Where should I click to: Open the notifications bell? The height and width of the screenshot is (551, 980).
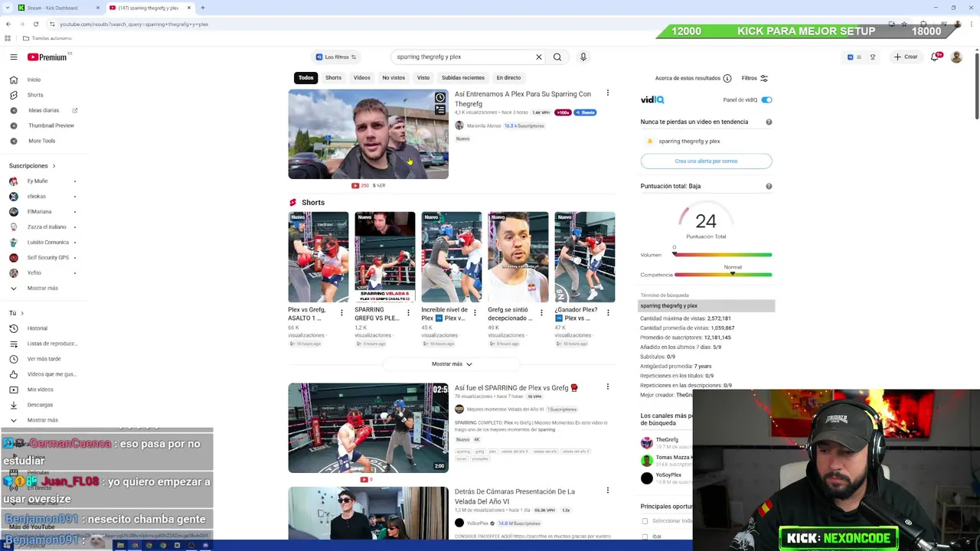click(x=935, y=57)
